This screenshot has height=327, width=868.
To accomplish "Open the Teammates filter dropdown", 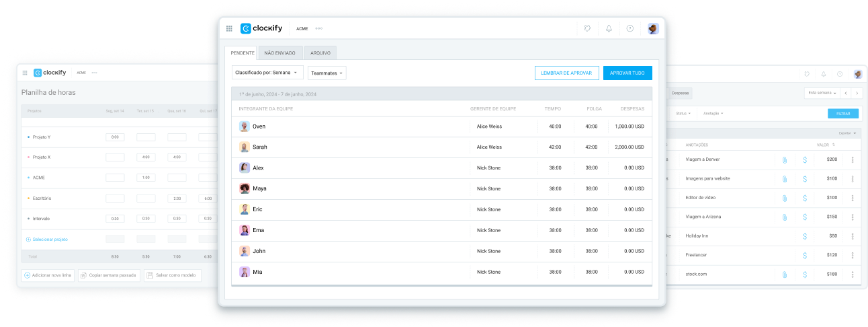I will click(327, 73).
